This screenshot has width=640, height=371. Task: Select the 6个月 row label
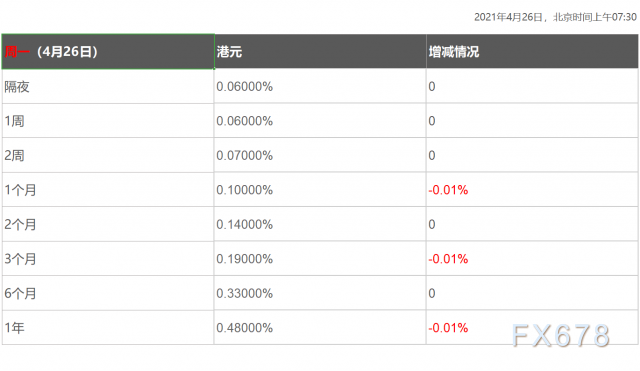coord(20,293)
